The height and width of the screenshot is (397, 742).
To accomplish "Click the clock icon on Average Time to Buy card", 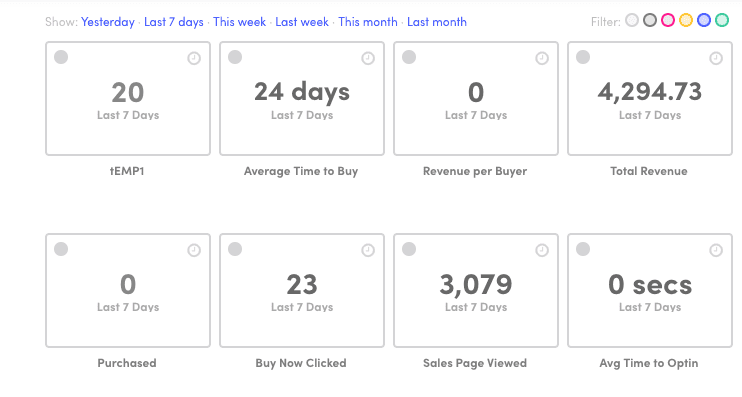I will 368,58.
